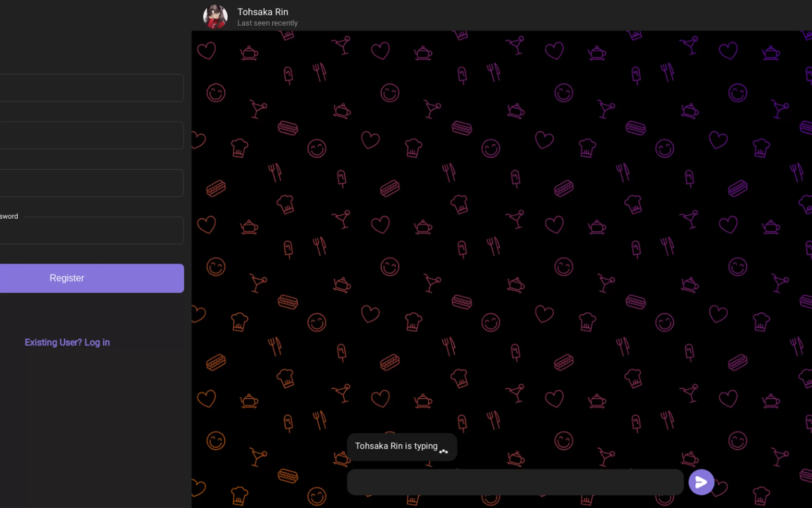812x508 pixels.
Task: Click the Last seen recently status text
Action: [267, 23]
